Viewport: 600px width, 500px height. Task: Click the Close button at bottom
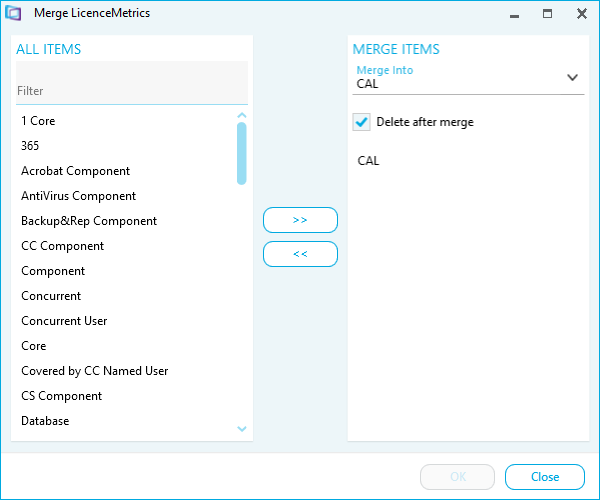545,477
